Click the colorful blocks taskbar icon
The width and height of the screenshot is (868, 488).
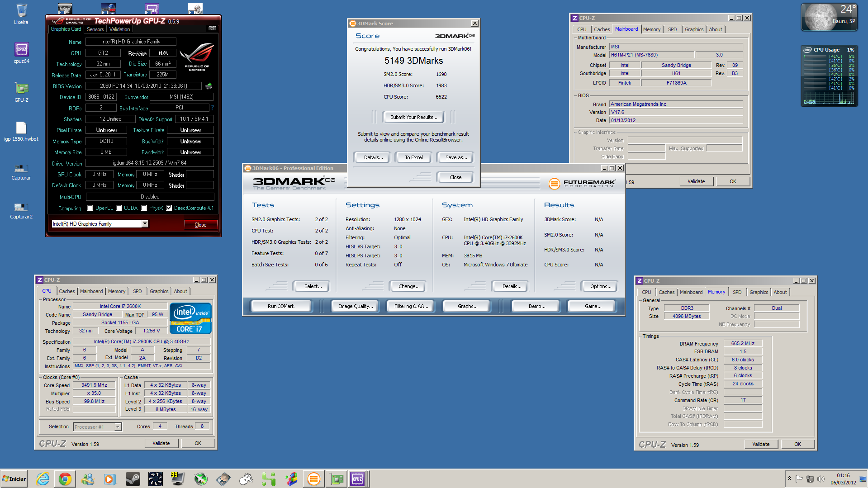pyautogui.click(x=291, y=479)
